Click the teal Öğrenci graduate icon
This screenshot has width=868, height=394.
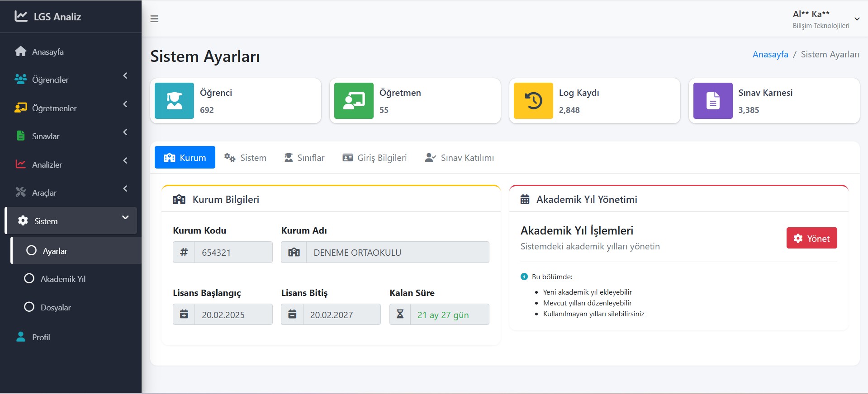coord(174,101)
